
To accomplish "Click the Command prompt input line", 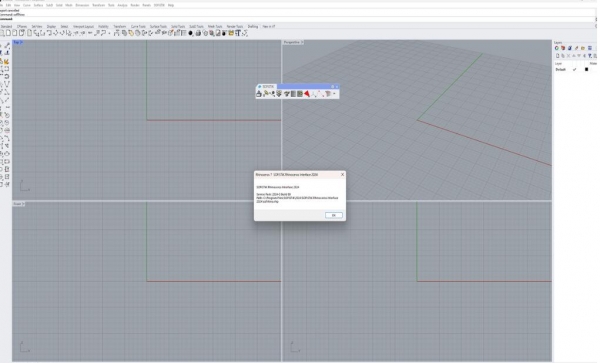I will click(298, 18).
